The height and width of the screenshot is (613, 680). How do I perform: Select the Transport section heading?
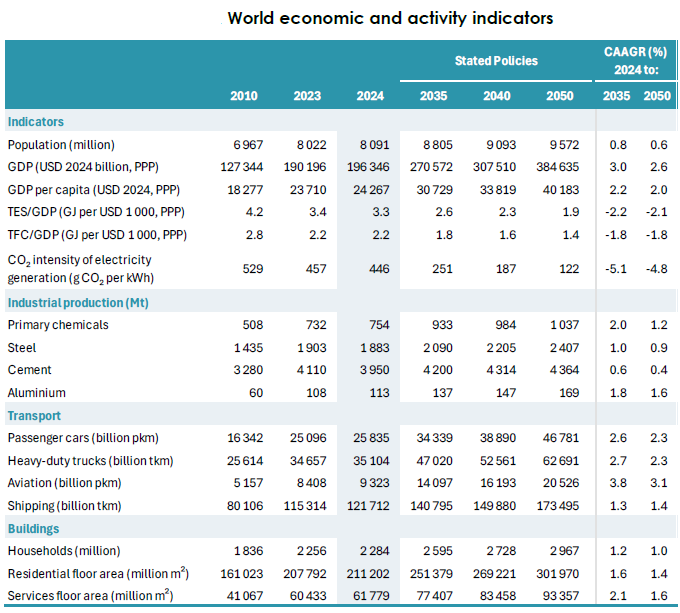tap(34, 415)
